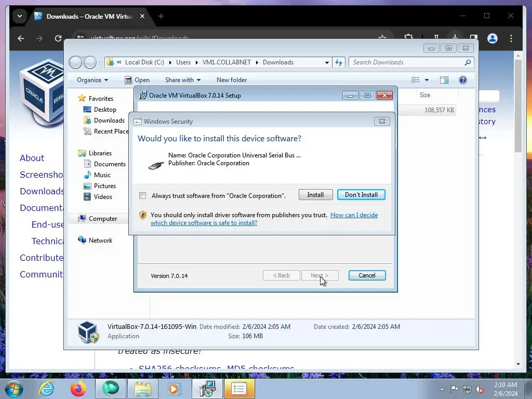
Task: Open Desktop in Favorites
Action: [x=105, y=110]
